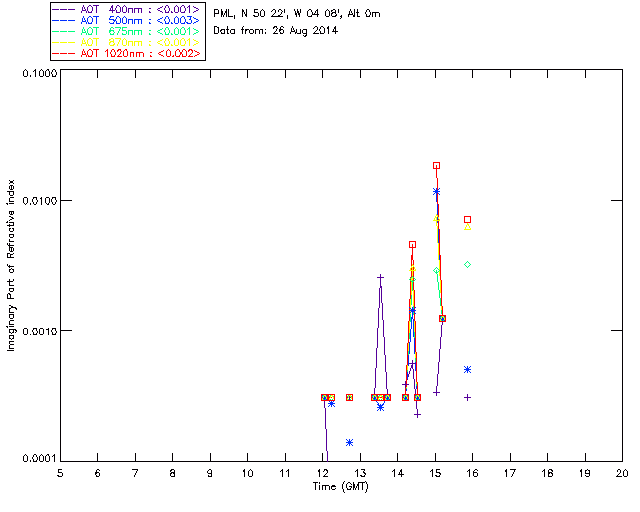This screenshot has height=512, width=640.
Task: Click the x-axis tick label 18
Action: pos(547,473)
